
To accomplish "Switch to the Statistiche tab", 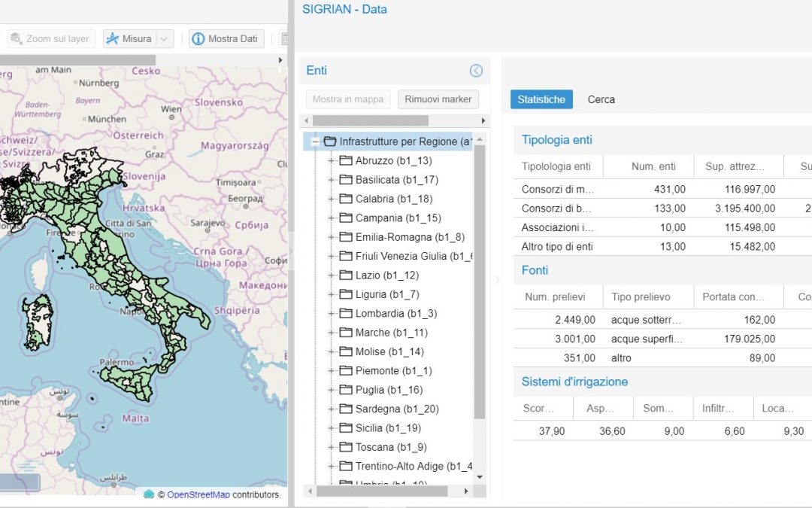I will (x=541, y=99).
